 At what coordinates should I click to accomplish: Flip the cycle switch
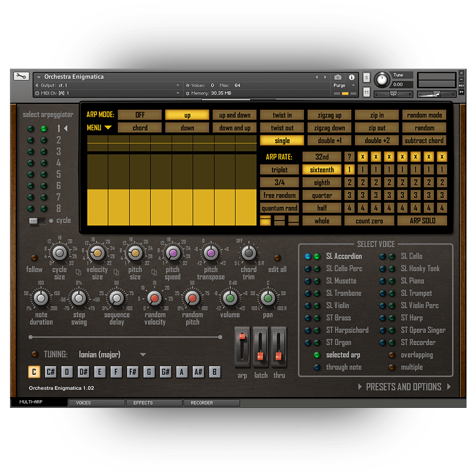pyautogui.click(x=37, y=220)
